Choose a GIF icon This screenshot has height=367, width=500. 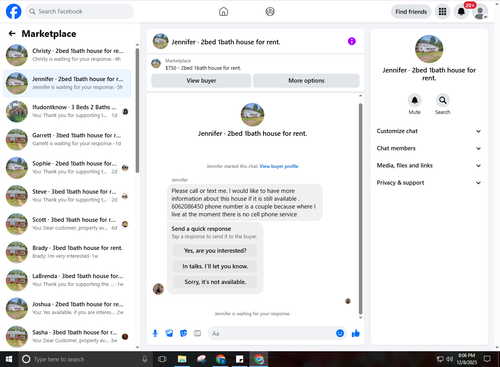tap(197, 333)
